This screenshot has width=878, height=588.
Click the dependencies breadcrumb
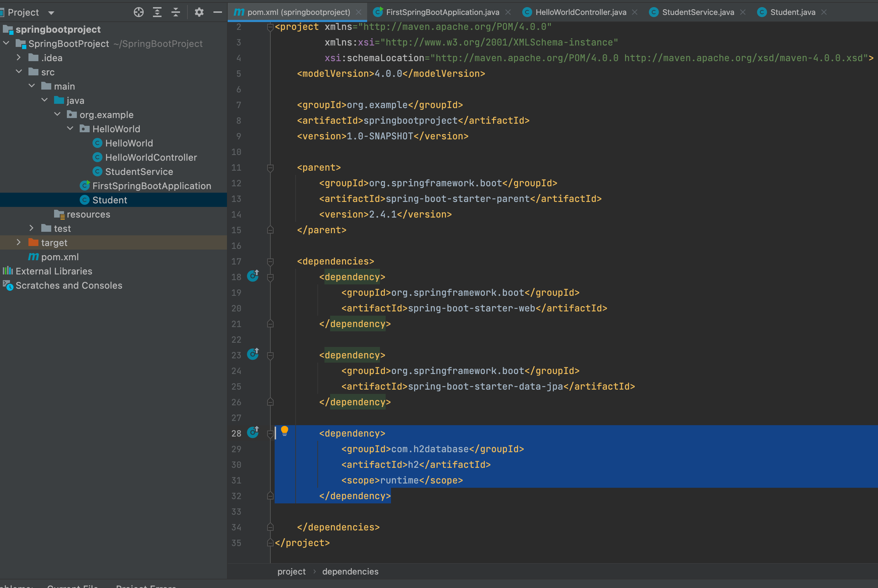coord(350,571)
